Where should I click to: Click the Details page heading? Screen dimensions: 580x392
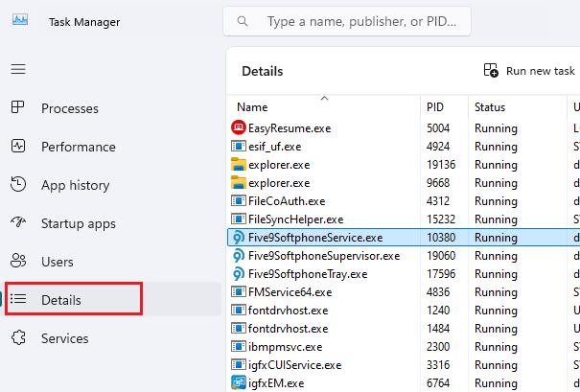click(x=263, y=71)
